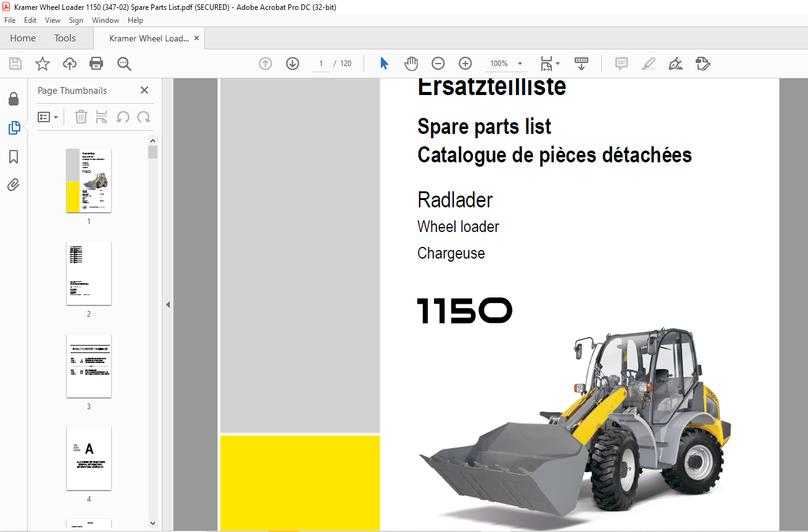Go to the Home tab
This screenshot has height=532, width=808.
[23, 38]
